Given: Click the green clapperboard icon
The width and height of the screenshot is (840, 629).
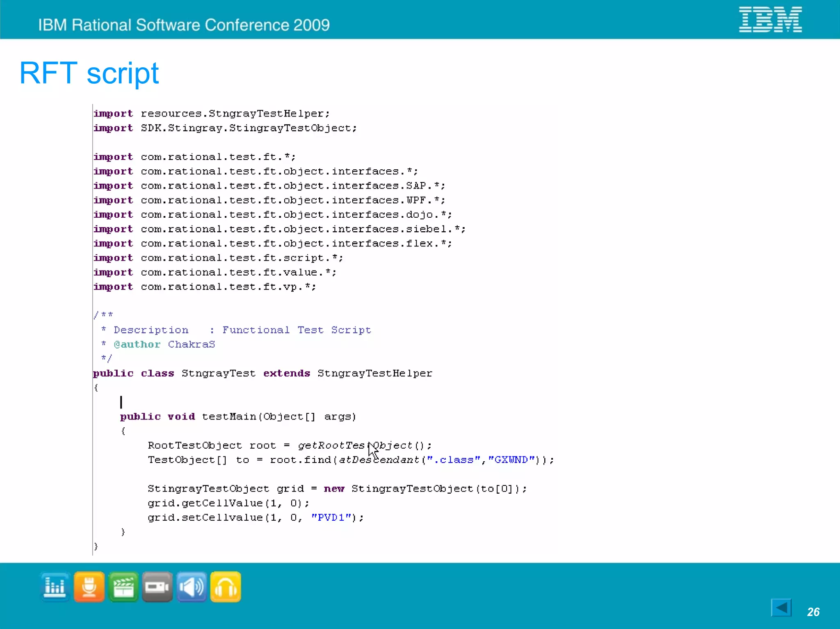Looking at the screenshot, I should tap(123, 587).
